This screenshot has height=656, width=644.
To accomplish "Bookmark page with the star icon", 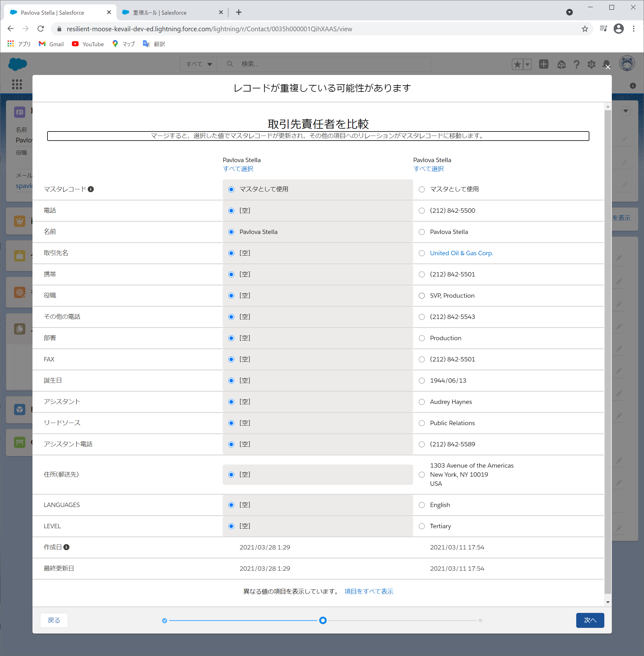I will [585, 29].
